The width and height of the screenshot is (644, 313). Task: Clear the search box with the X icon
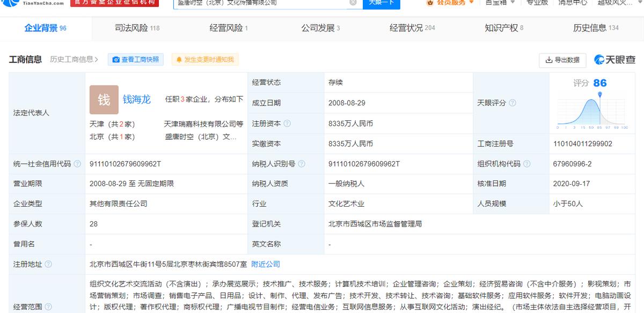[353, 3]
